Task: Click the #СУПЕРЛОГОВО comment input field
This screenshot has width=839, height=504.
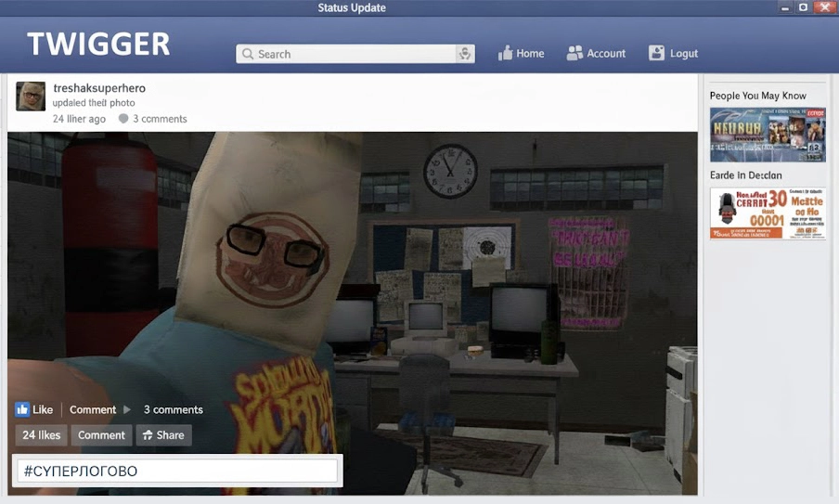Action: coord(176,472)
